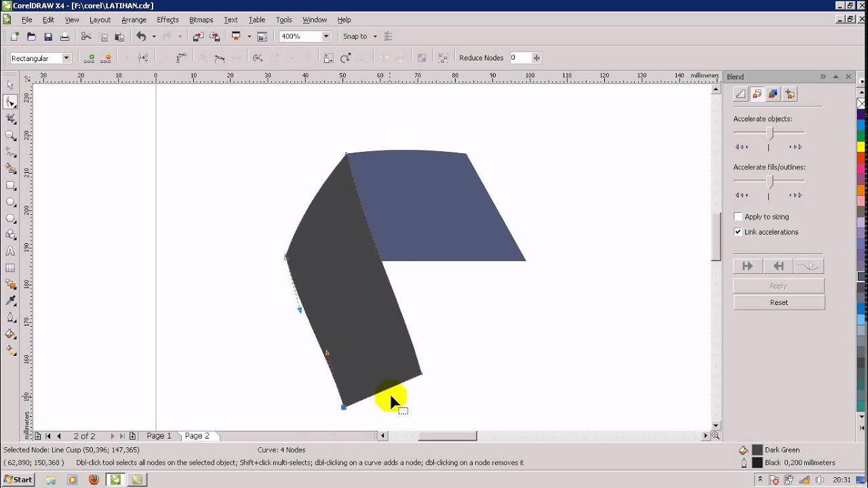The height and width of the screenshot is (488, 868).
Task: Undo the last action
Action: tap(141, 37)
